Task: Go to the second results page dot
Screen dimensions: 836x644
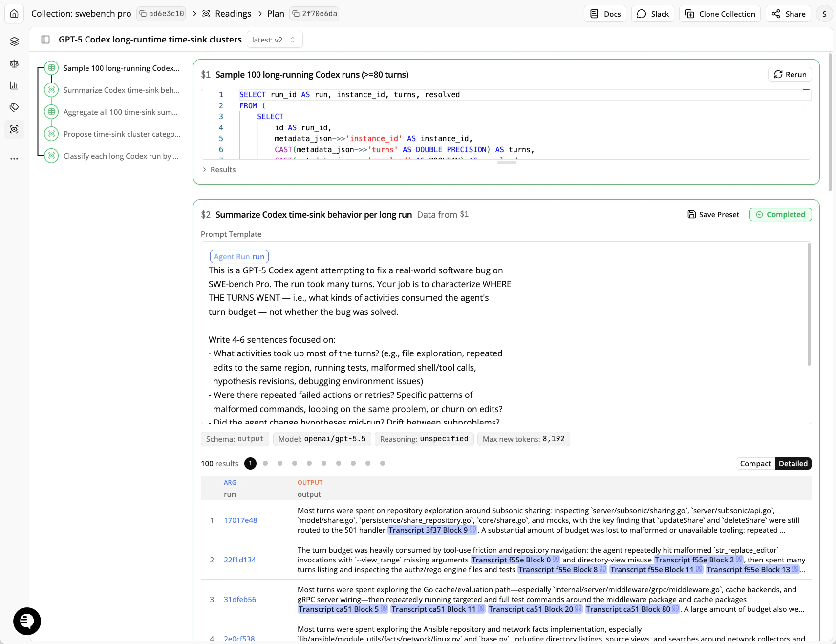Action: (265, 463)
